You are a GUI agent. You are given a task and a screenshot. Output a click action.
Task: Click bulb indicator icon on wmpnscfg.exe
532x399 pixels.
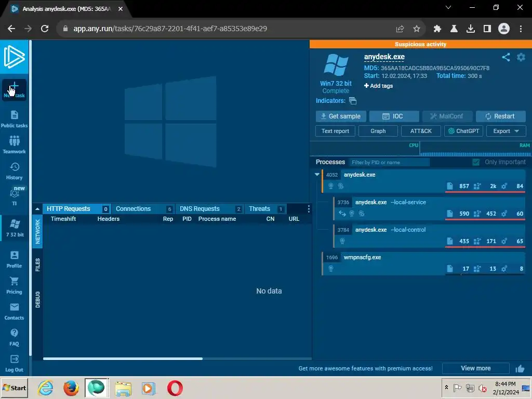331,269
